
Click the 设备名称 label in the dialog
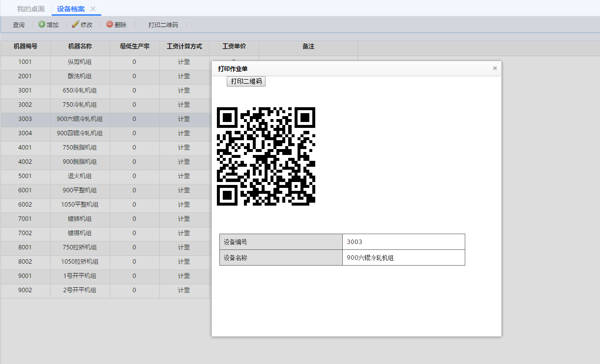coord(235,258)
